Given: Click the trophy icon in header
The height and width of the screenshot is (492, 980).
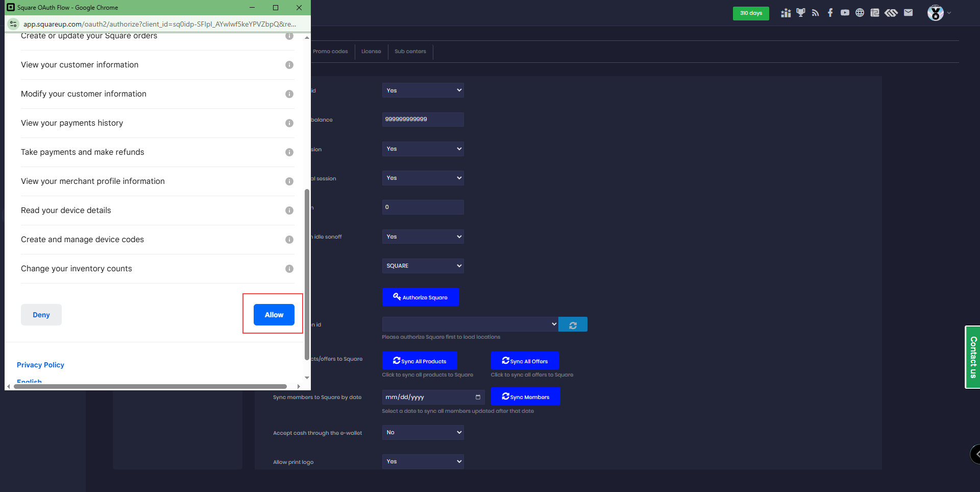Looking at the screenshot, I should [800, 13].
